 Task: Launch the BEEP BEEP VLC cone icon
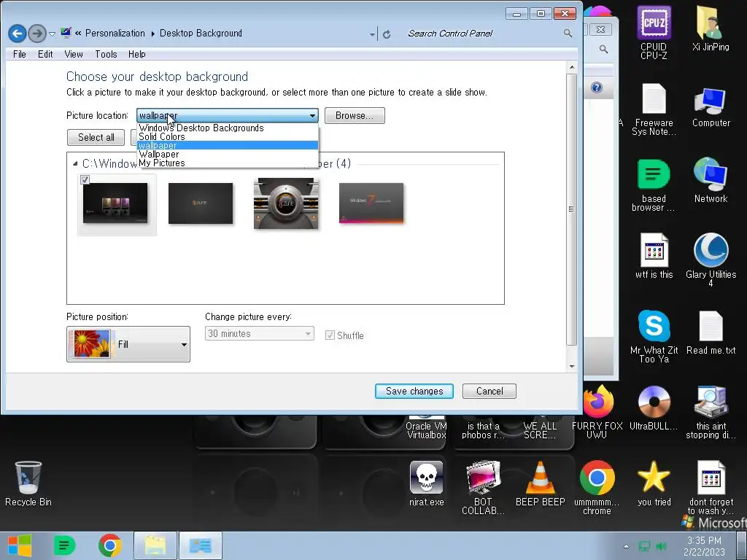540,483
